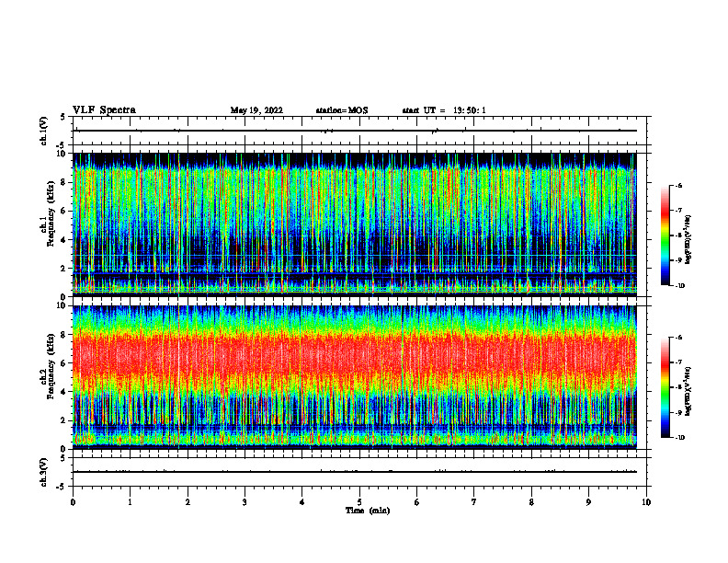Click the "-10" label on ch.2 colorbar
The height and width of the screenshot is (563, 728).
click(x=680, y=438)
